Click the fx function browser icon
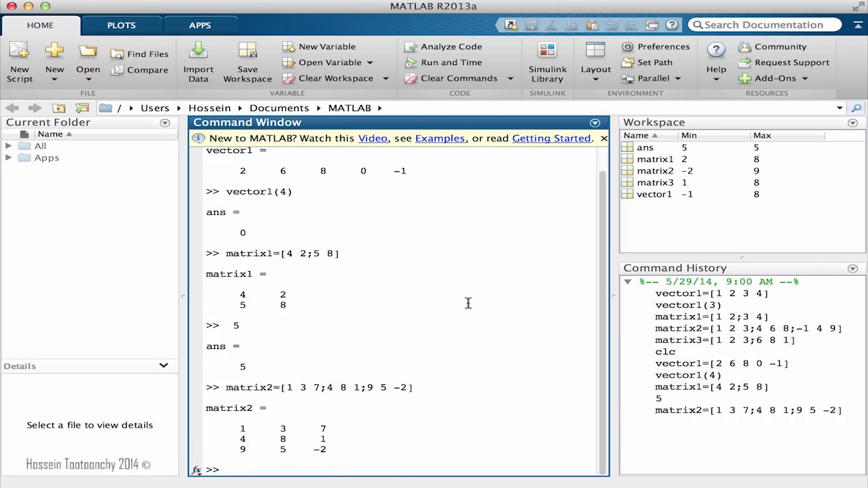Screen dimensions: 868x488 (196, 470)
